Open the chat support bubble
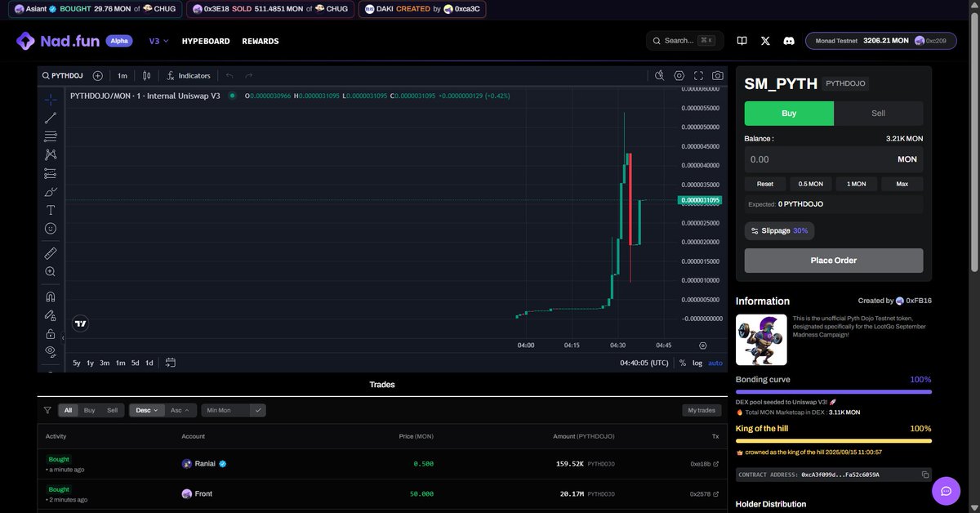This screenshot has width=980, height=513. 947,491
